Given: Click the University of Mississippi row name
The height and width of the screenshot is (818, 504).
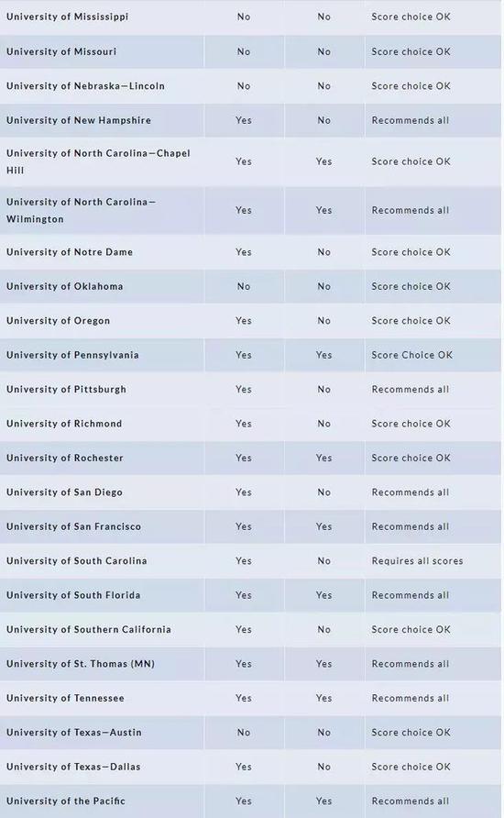Looking at the screenshot, I should [67, 17].
